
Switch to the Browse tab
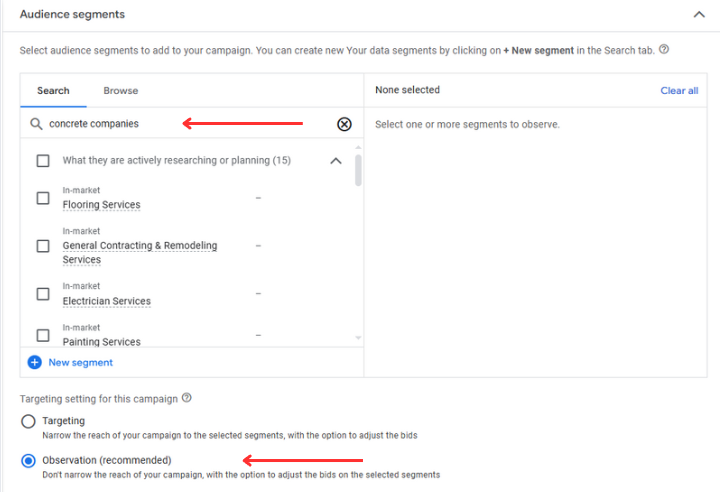coord(121,90)
